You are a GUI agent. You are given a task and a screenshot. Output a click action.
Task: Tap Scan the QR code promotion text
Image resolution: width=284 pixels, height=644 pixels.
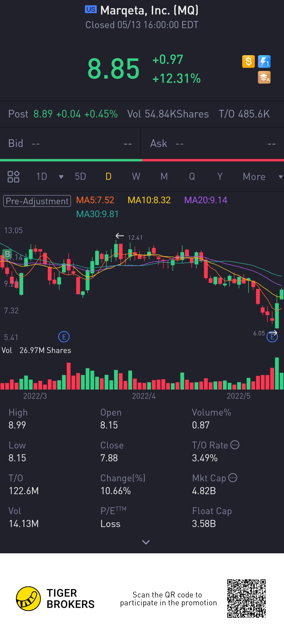point(169,599)
